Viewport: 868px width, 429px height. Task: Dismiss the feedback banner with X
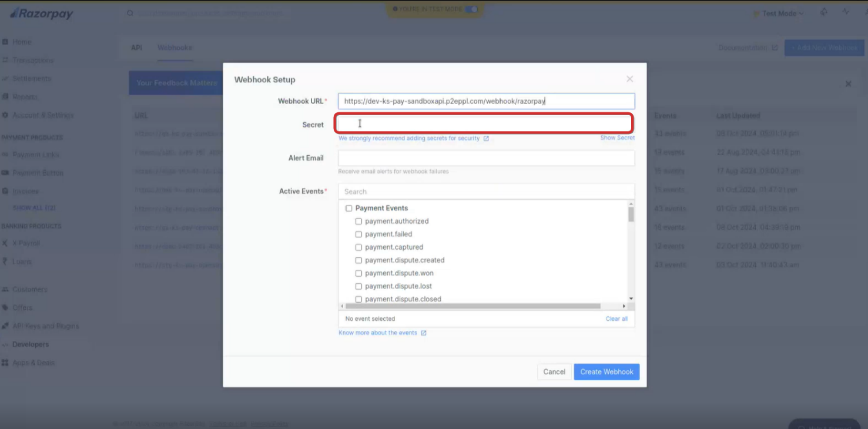[x=848, y=84]
